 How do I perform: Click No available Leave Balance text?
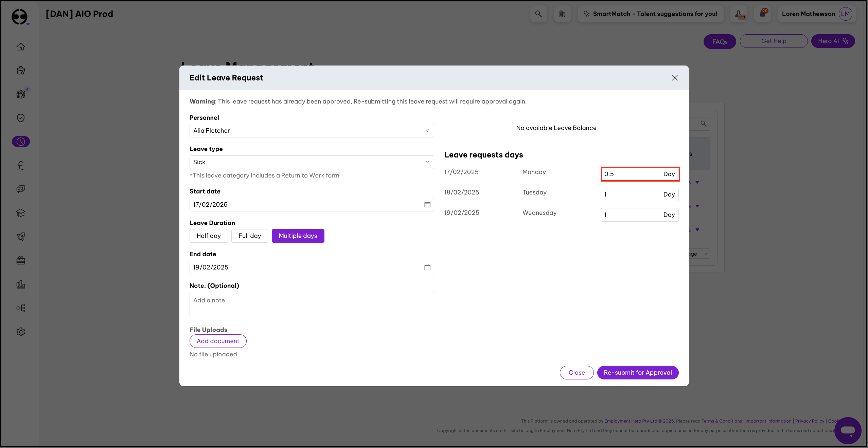(556, 128)
